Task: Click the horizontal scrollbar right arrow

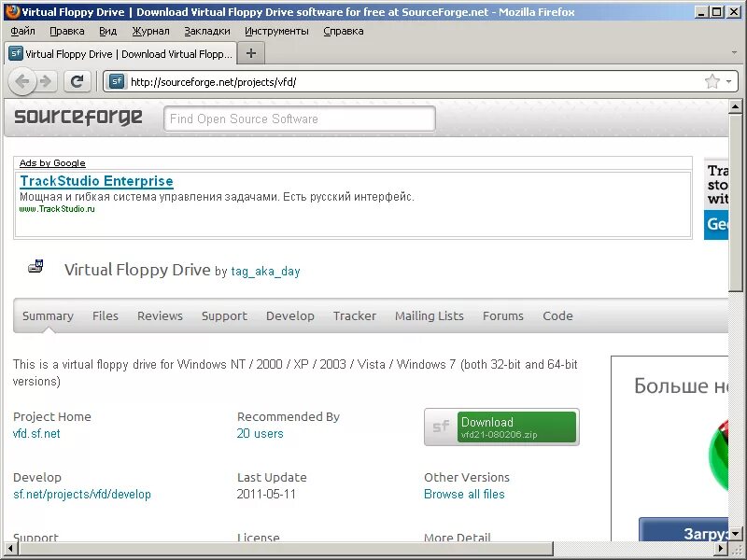Action: point(721,549)
